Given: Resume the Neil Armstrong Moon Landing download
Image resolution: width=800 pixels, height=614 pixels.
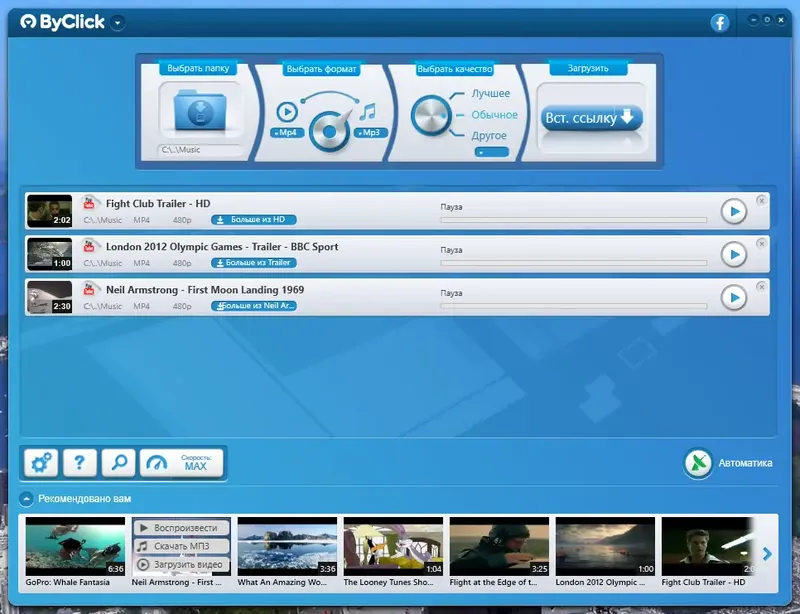Looking at the screenshot, I should tap(734, 298).
